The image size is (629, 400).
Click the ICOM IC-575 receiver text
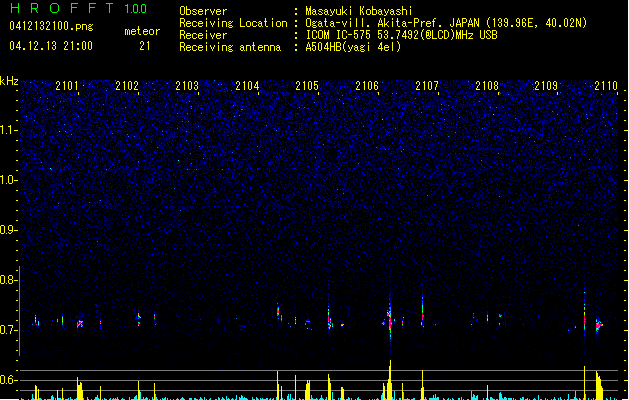(x=401, y=35)
